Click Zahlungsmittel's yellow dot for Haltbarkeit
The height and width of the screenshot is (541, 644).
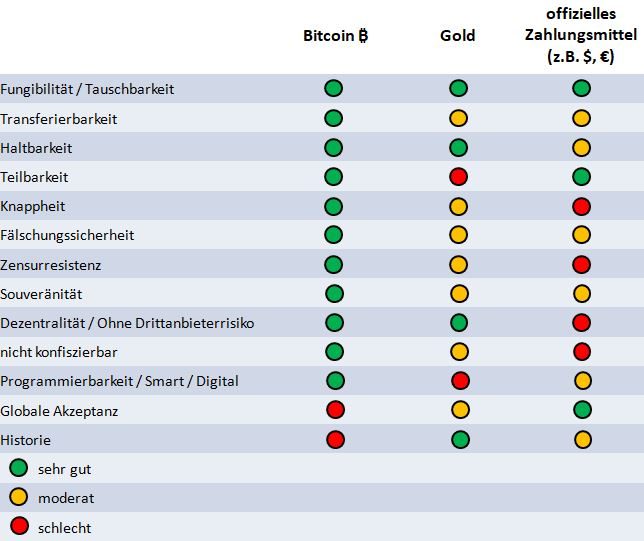(582, 148)
